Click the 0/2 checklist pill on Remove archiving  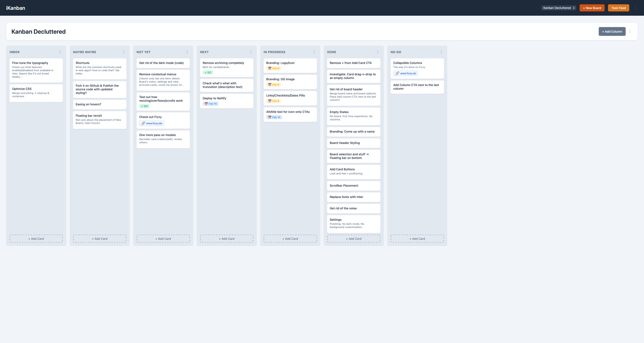(x=208, y=73)
